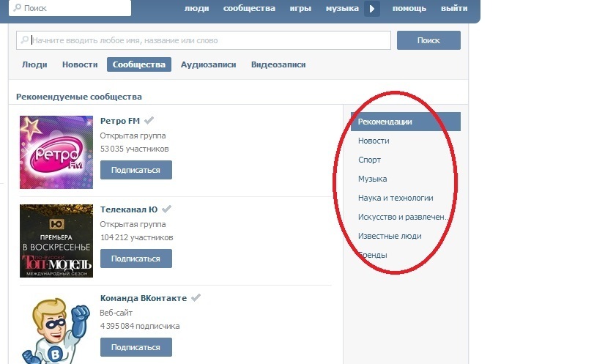Switch to the Люди search tab
The height and width of the screenshot is (364, 605).
[x=34, y=64]
